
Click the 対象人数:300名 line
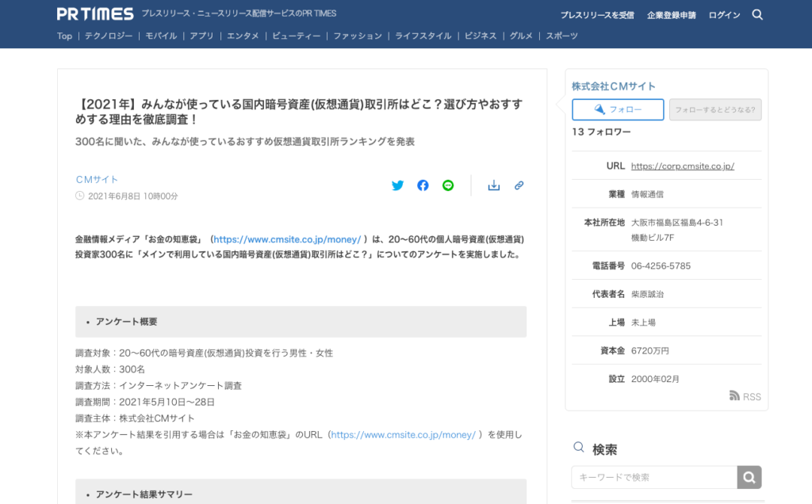110,369
